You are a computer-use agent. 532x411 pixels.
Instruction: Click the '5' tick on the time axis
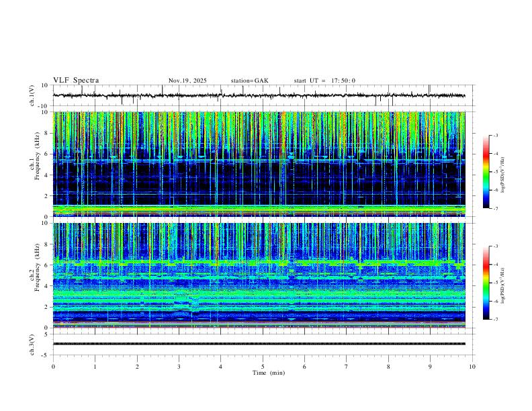coord(263,367)
